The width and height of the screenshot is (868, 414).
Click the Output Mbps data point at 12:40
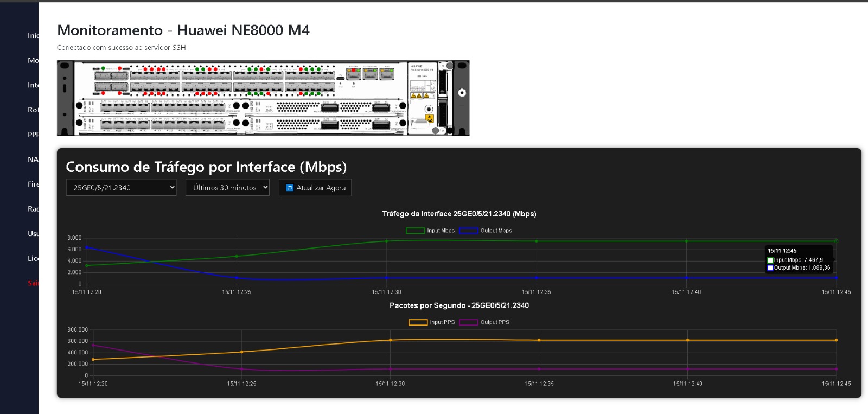[686, 278]
